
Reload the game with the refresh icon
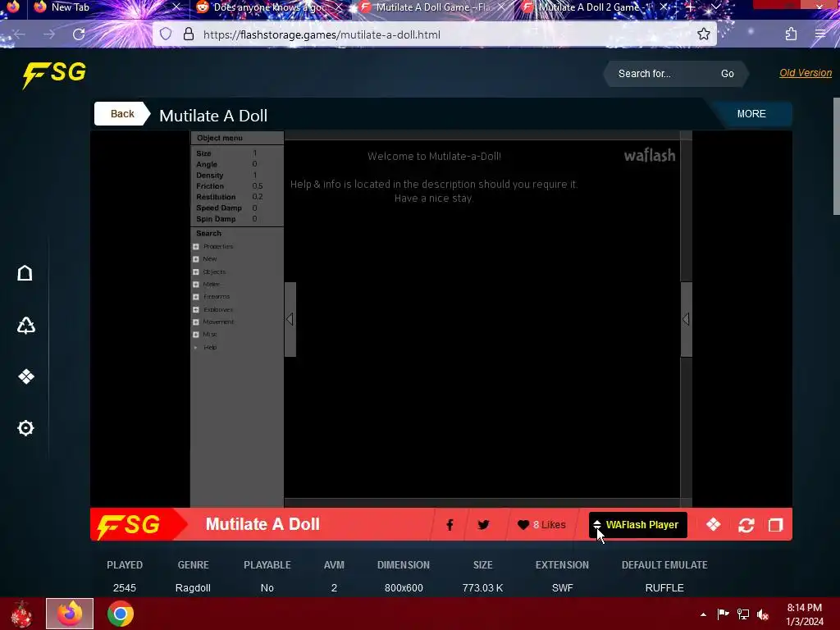point(746,525)
